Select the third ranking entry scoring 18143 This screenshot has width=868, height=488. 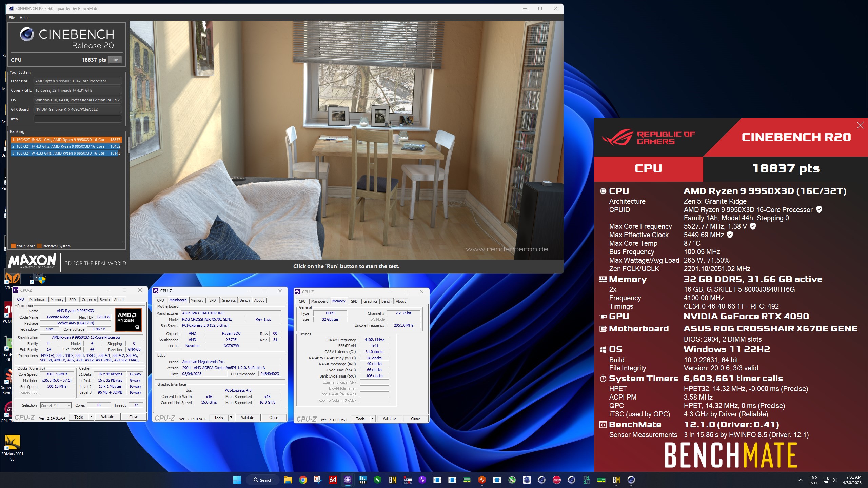66,153
